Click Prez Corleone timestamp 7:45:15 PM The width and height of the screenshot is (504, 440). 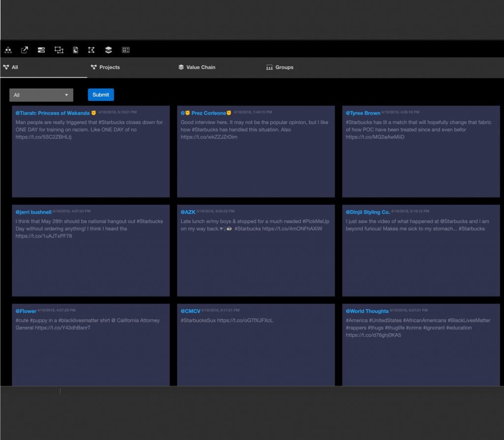252,112
